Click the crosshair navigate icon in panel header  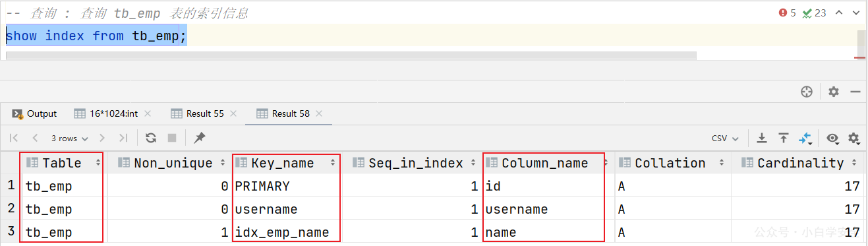807,92
